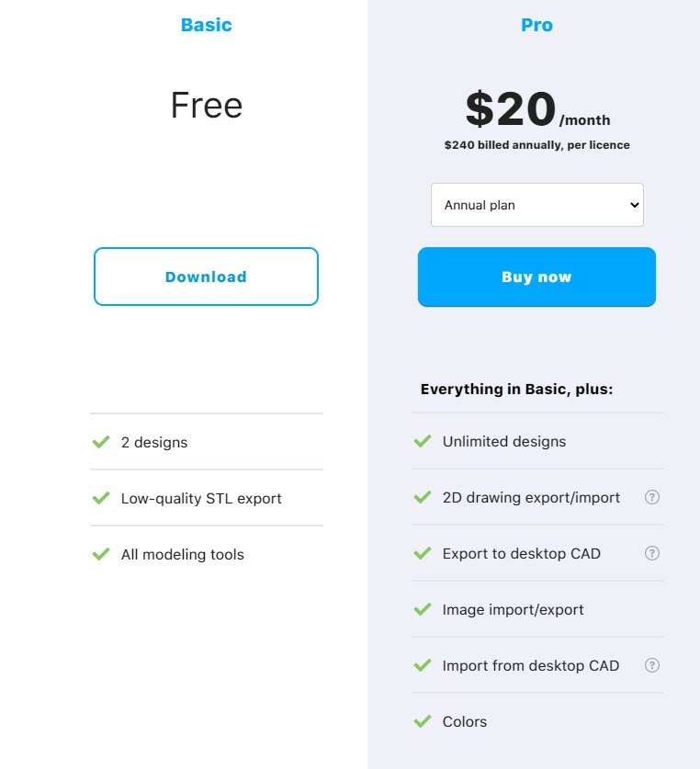Viewport: 700px width, 769px height.
Task: Click checkmark beside Import from desktop CAD
Action: click(423, 665)
